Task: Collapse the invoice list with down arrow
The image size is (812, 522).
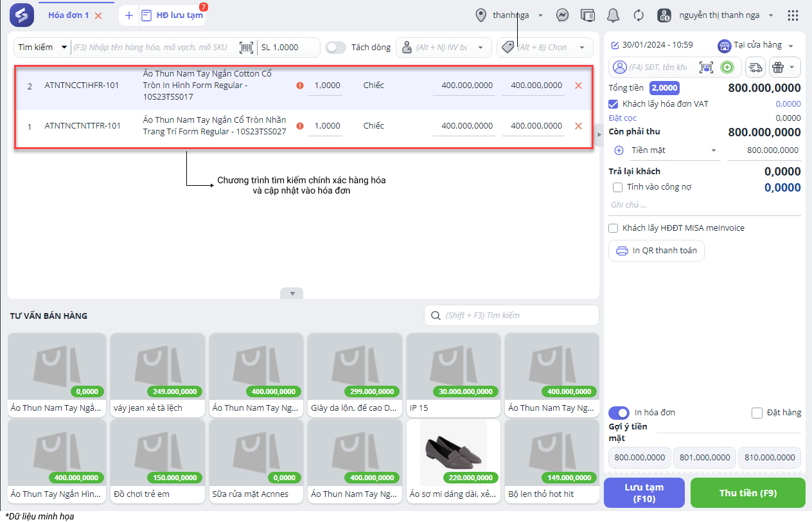Action: click(292, 293)
